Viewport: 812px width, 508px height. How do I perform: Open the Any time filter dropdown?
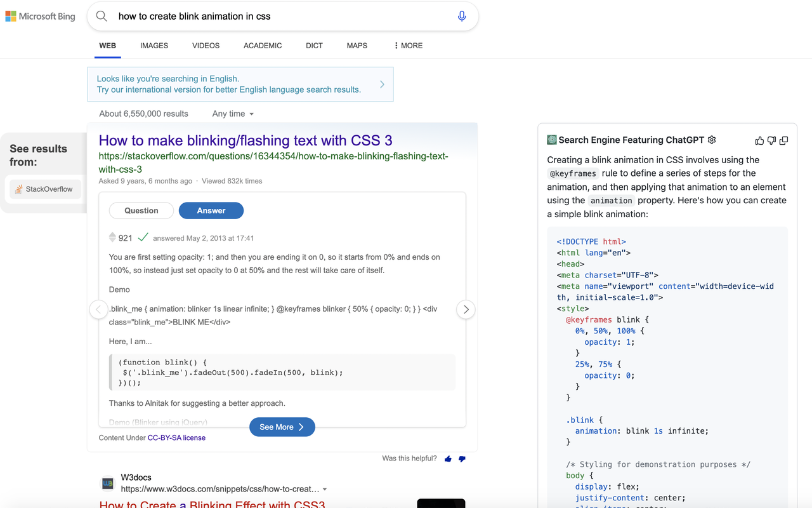(232, 114)
